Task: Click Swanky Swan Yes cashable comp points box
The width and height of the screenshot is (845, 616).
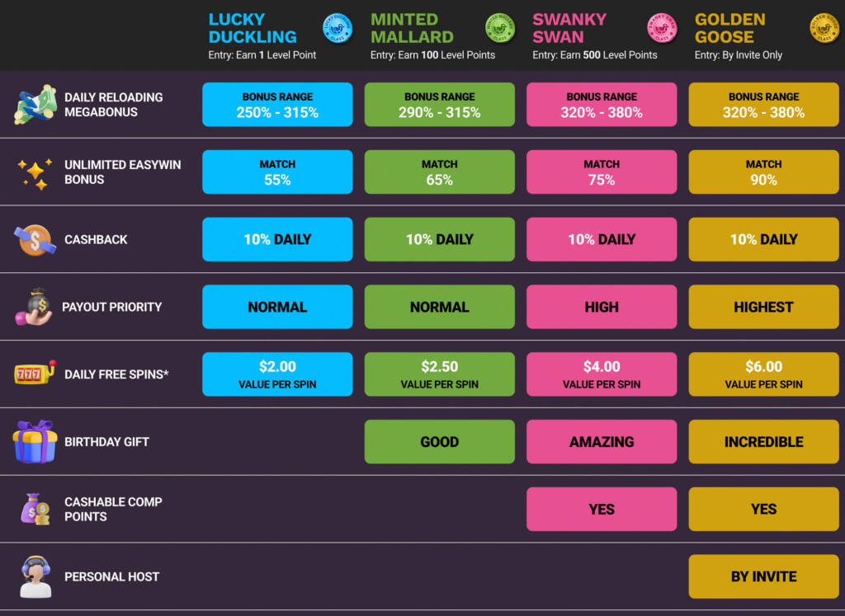Action: coord(602,509)
